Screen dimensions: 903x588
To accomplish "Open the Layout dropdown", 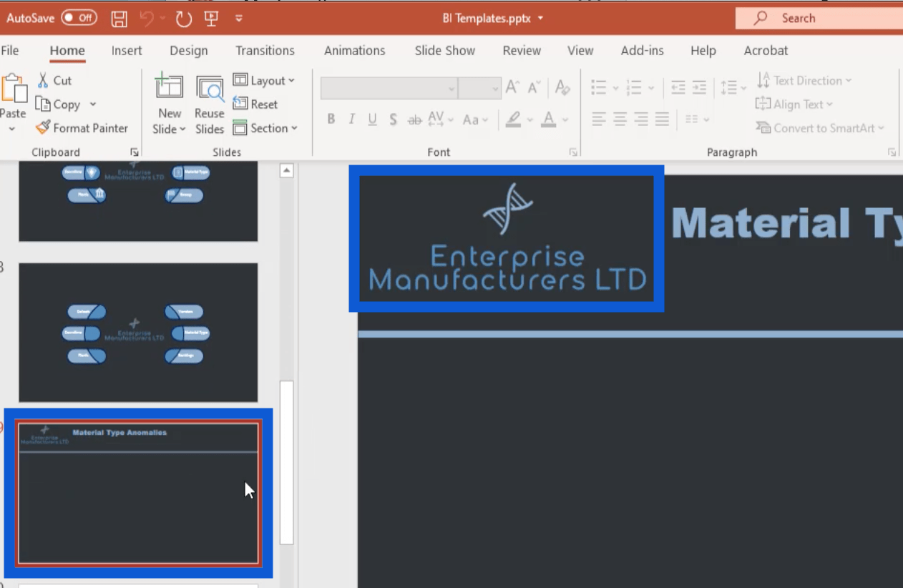I will (264, 80).
